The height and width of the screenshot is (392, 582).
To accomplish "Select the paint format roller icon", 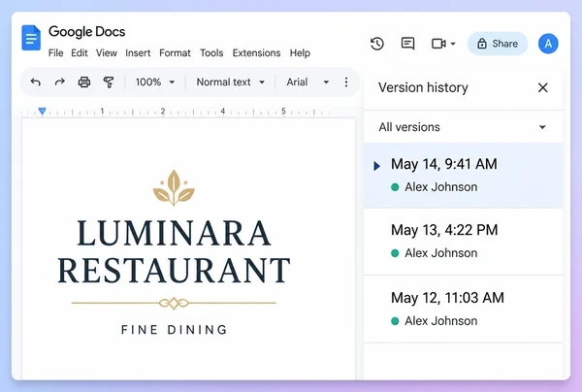I will coord(109,82).
